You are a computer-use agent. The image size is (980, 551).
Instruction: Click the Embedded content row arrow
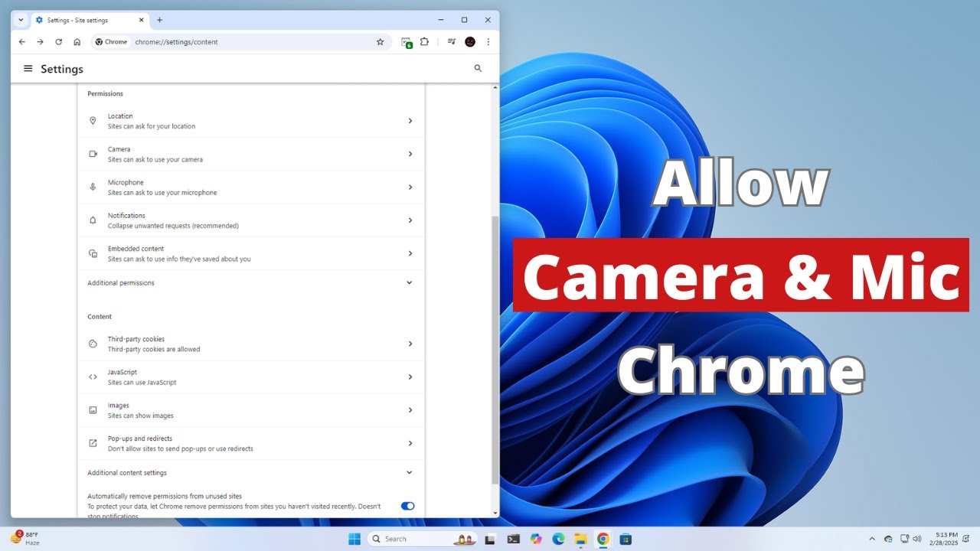[x=410, y=253]
